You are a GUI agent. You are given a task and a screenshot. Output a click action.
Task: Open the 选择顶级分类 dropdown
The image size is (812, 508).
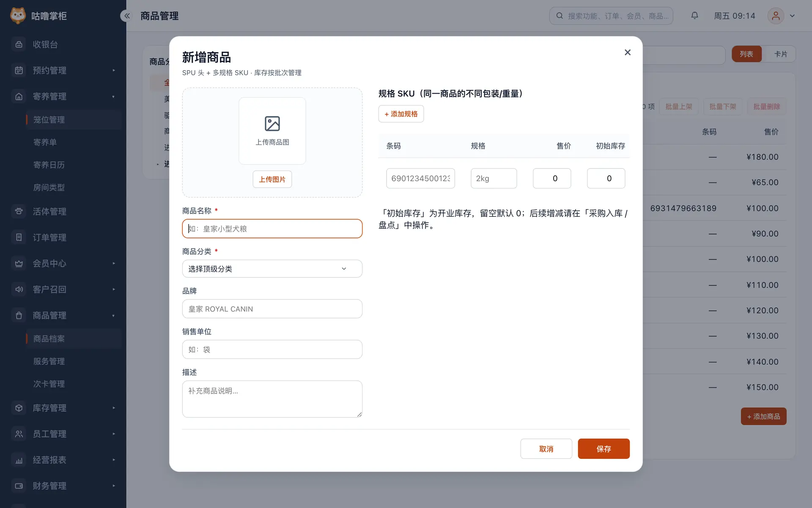point(272,269)
